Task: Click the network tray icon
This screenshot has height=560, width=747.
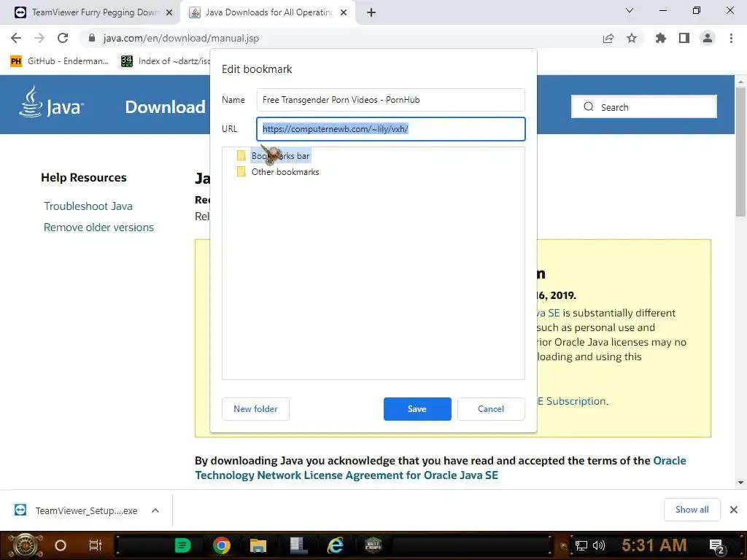Action: (x=581, y=545)
